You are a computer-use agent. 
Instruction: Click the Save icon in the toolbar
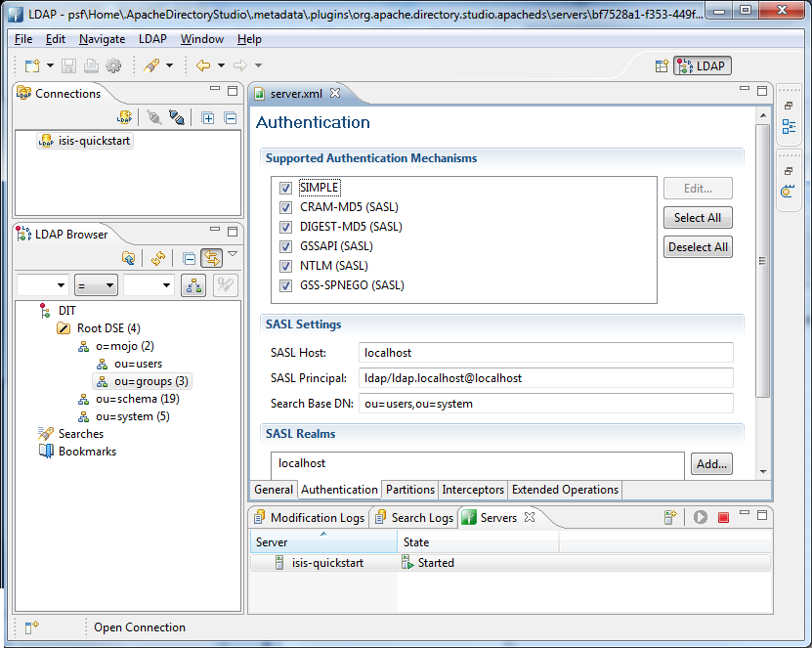tap(67, 65)
